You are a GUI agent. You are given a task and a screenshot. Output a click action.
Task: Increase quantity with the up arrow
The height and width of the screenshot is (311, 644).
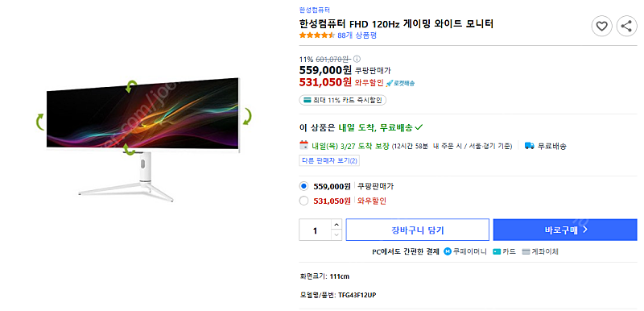[336, 224]
